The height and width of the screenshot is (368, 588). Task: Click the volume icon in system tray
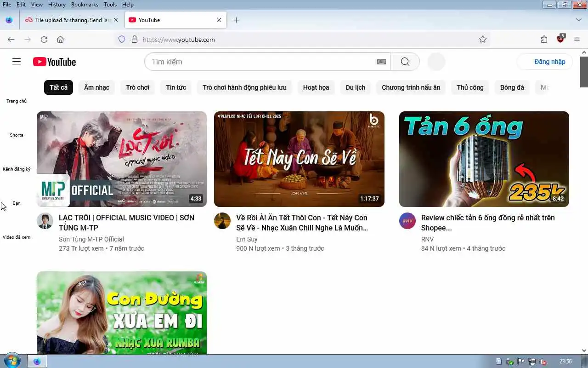coord(543,362)
